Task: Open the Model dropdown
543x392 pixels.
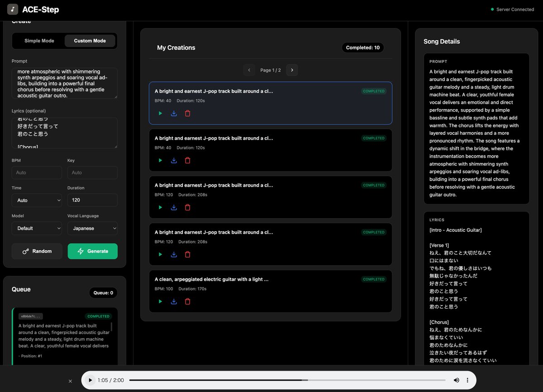Action: coord(37,228)
